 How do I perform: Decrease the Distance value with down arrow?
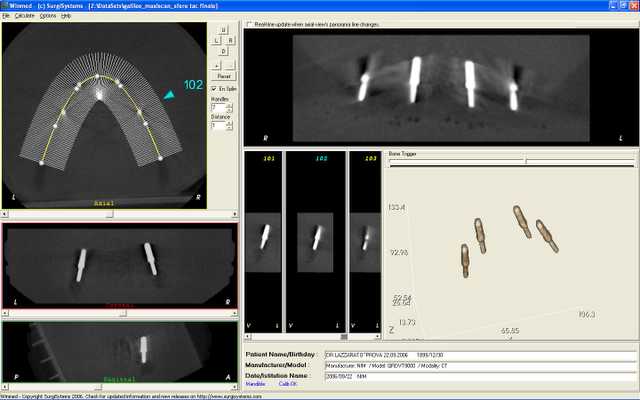(229, 128)
